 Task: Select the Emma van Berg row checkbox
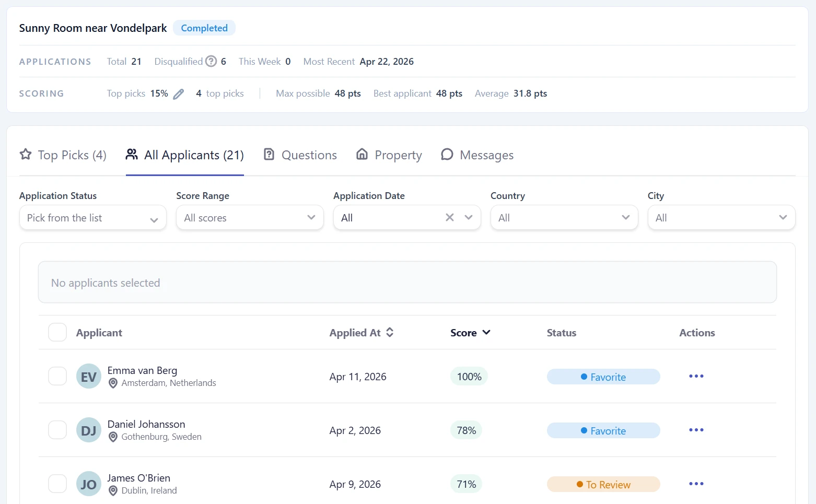(57, 376)
